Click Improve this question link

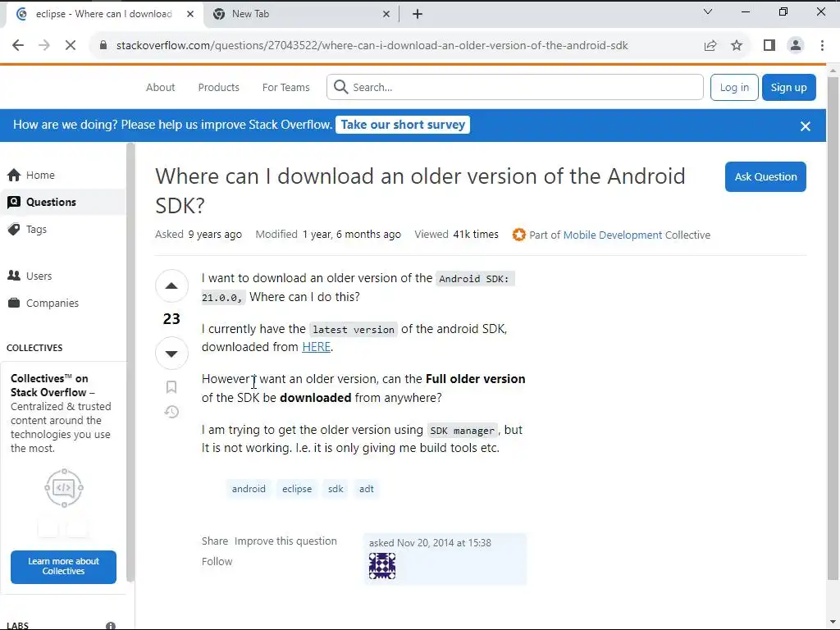pyautogui.click(x=285, y=541)
